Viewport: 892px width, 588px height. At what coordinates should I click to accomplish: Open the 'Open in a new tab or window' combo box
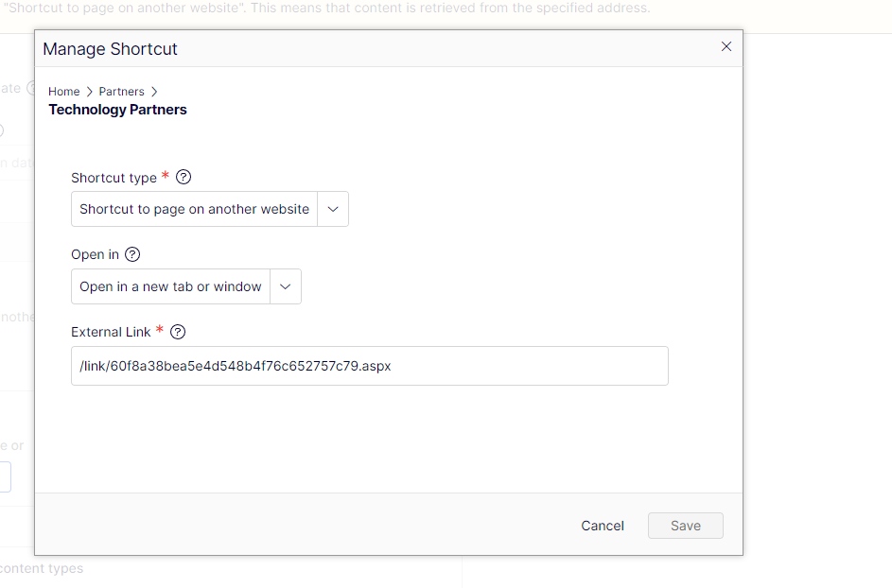(x=170, y=286)
